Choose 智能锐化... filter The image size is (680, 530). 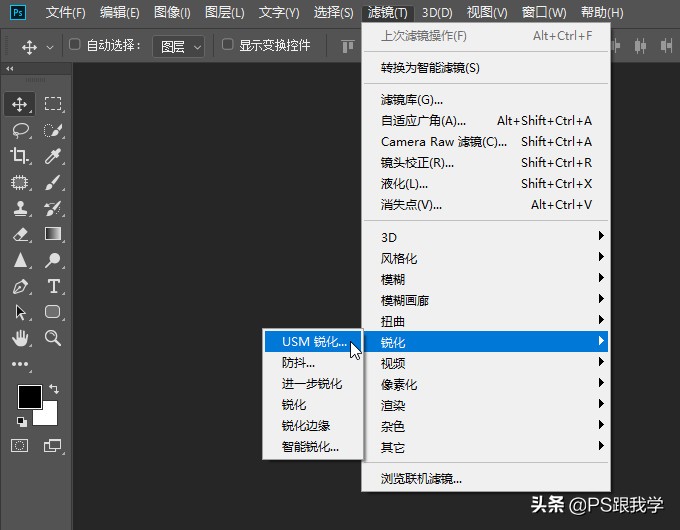[x=313, y=446]
